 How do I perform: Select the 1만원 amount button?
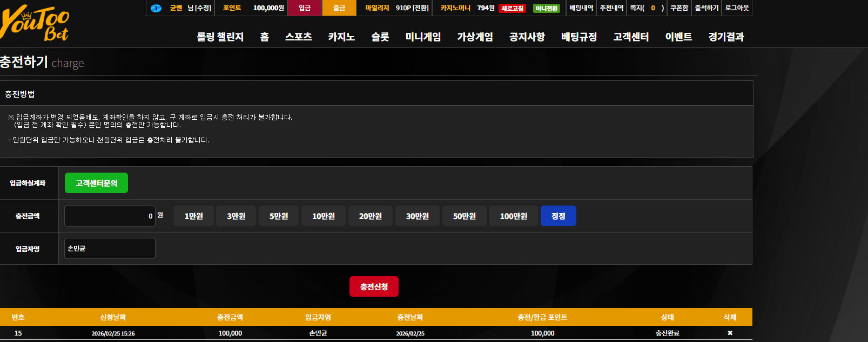coord(194,216)
